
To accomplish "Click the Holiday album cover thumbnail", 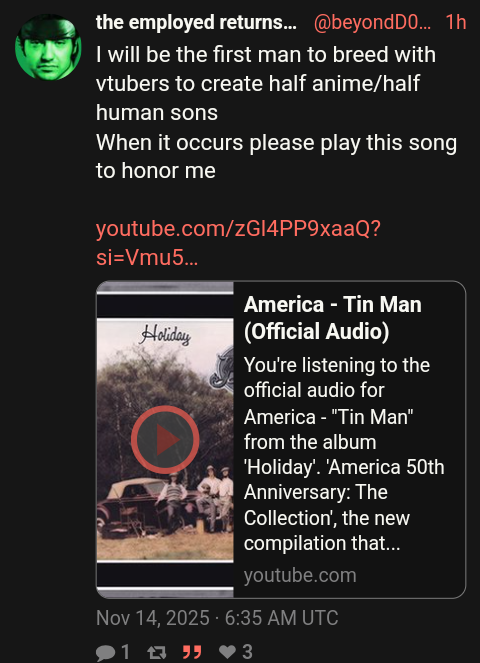I will 165,439.
